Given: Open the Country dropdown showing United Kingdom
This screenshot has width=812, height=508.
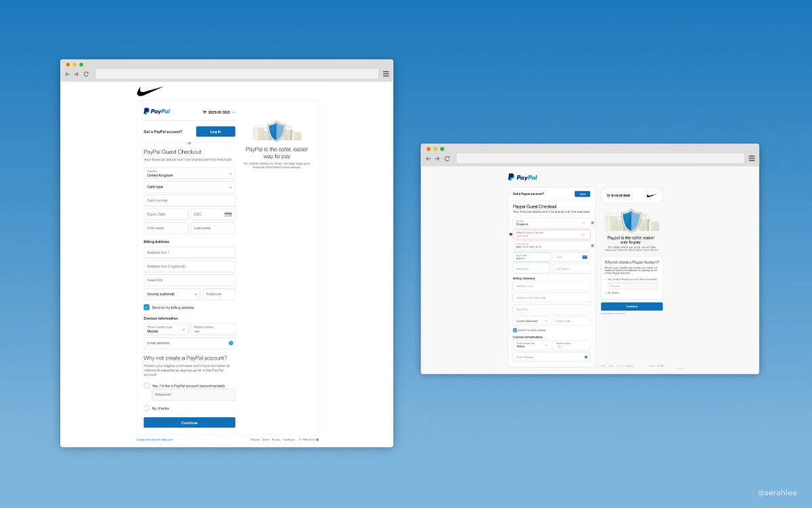Looking at the screenshot, I should 189,173.
